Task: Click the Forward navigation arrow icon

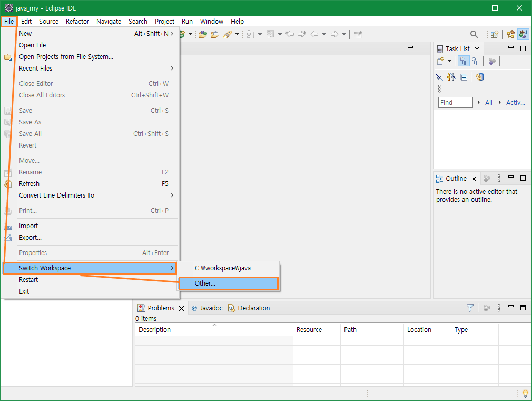Action: click(334, 34)
